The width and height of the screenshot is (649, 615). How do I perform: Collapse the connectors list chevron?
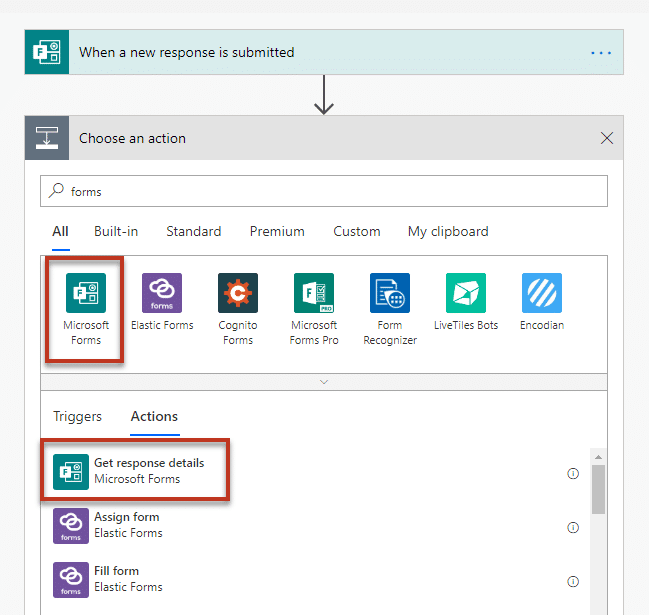pos(323,382)
